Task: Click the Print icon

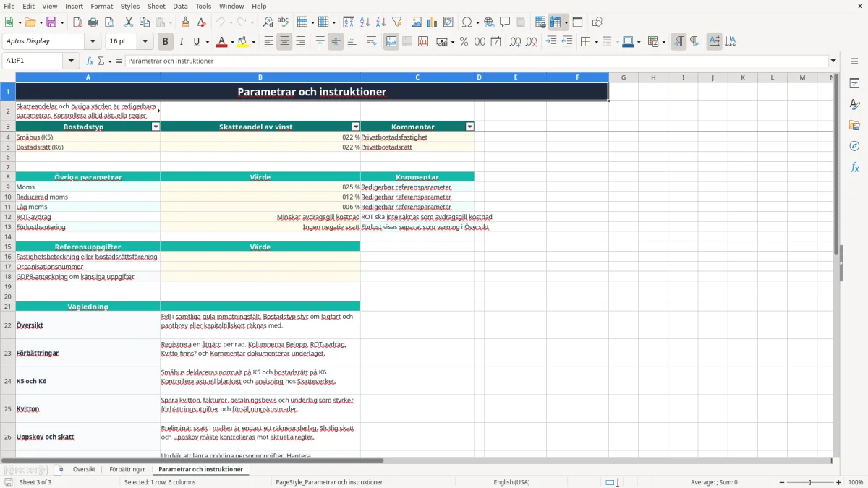Action: point(93,22)
